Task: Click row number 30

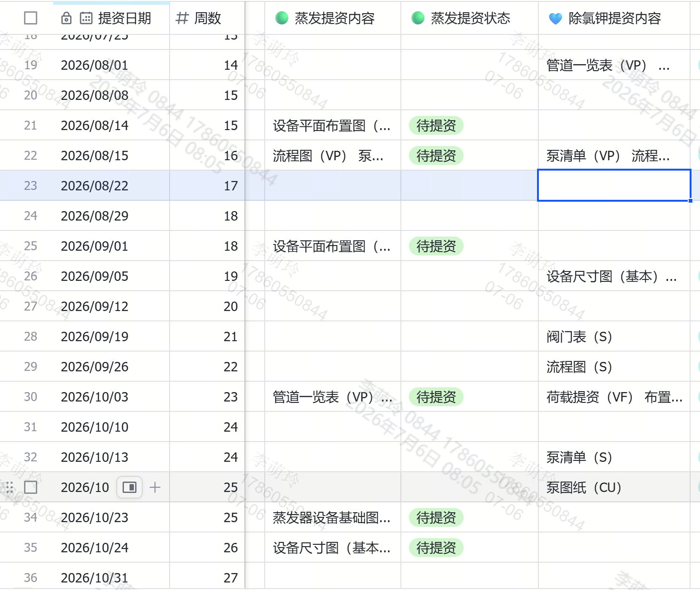Action: click(31, 397)
